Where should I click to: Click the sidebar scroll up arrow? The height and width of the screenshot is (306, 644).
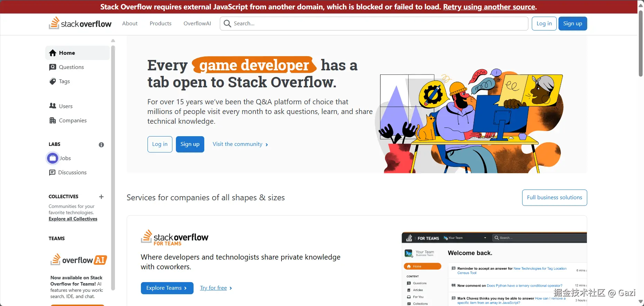pos(113,41)
